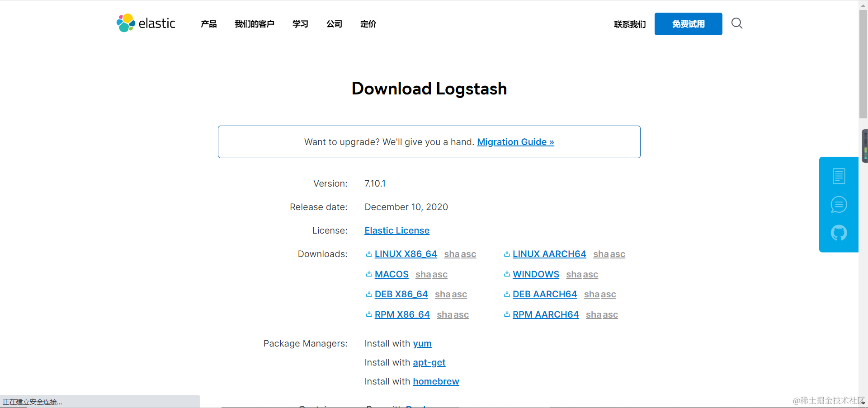Click the release date December 10, 2020

click(406, 207)
